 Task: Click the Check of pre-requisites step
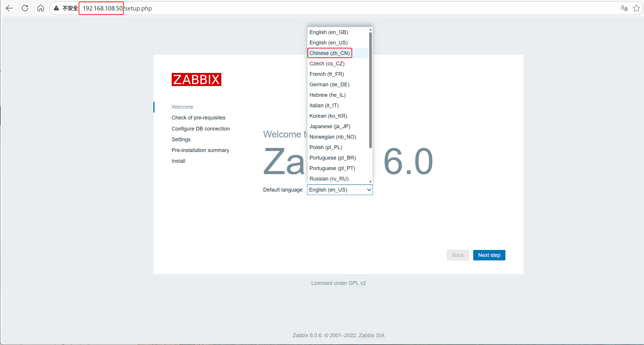coord(198,118)
